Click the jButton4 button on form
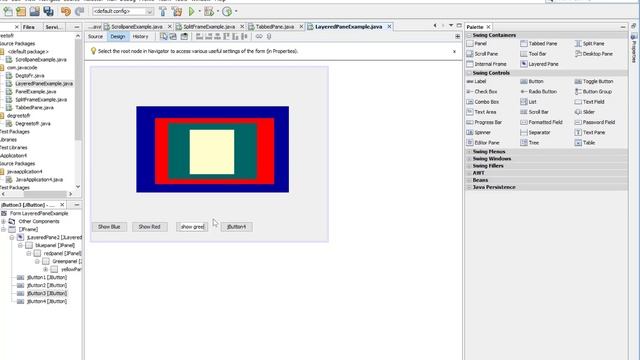The width and height of the screenshot is (640, 360). point(236,227)
